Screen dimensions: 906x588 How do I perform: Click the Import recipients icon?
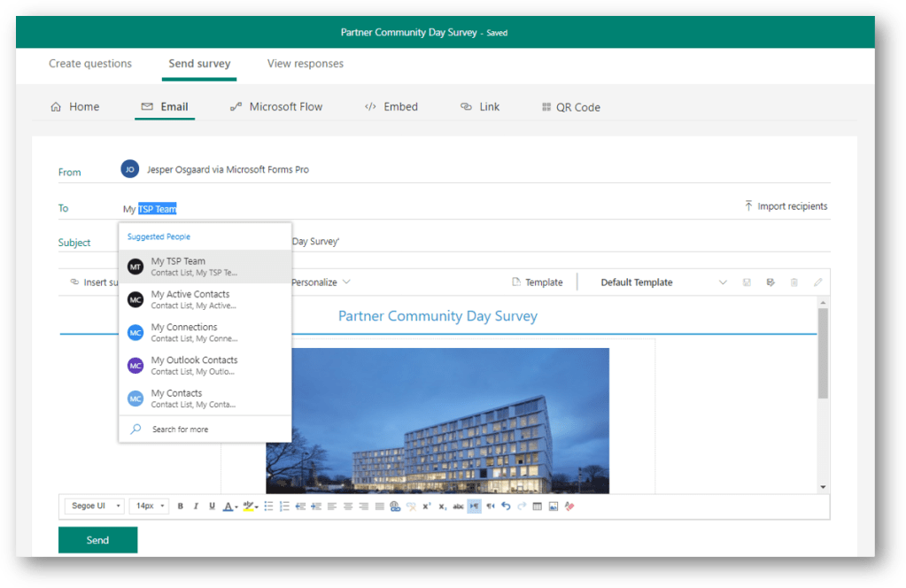[748, 206]
